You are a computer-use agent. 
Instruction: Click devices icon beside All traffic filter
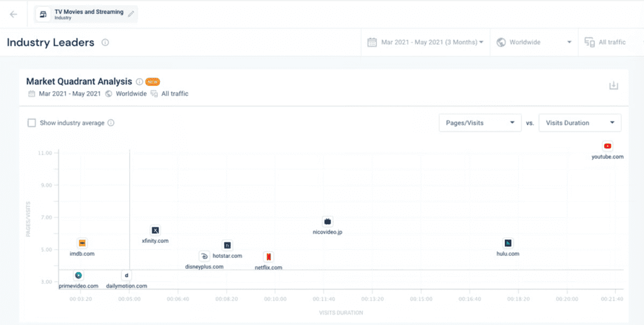coord(590,42)
